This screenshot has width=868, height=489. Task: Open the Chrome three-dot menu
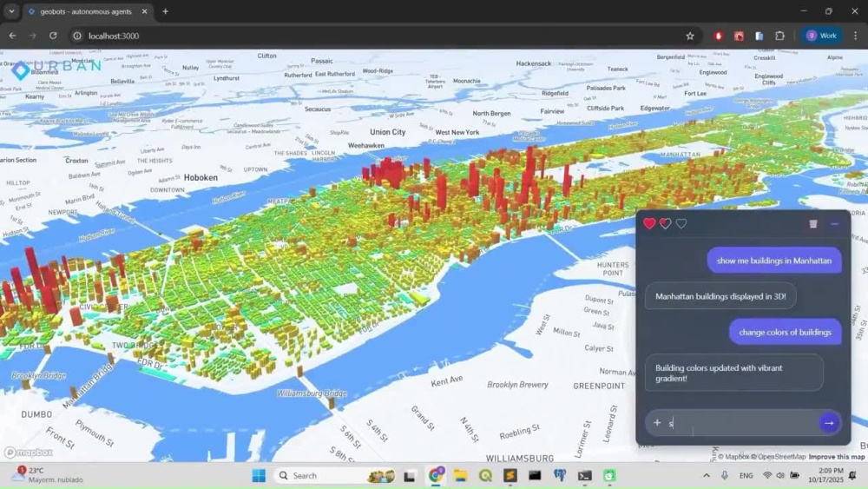coord(855,36)
